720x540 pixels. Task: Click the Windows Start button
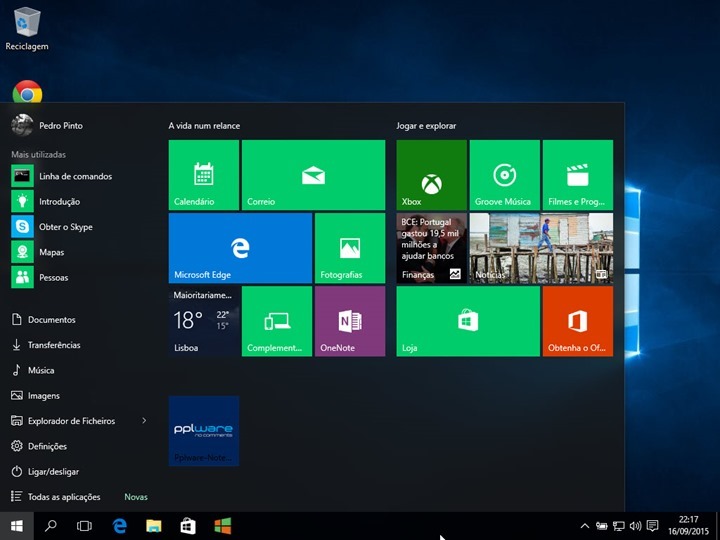click(17, 526)
